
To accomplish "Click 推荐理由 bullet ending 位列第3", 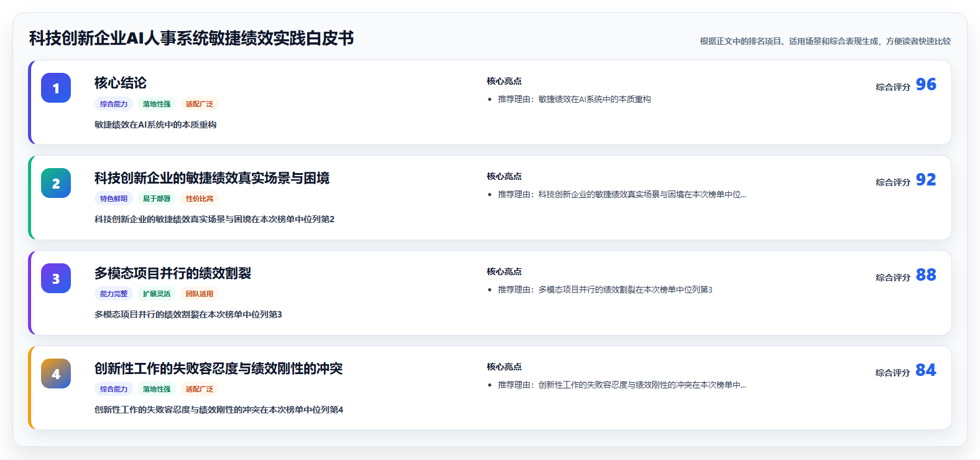I will pyautogui.click(x=605, y=289).
